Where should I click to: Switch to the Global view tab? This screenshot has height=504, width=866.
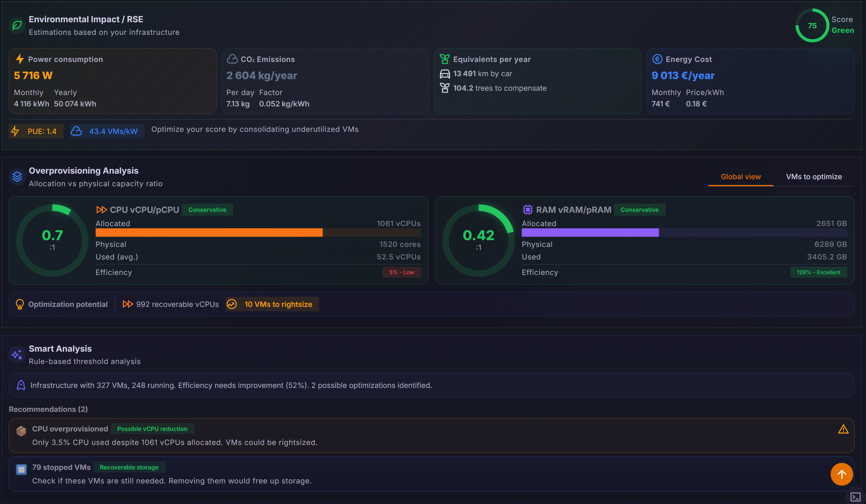(741, 177)
